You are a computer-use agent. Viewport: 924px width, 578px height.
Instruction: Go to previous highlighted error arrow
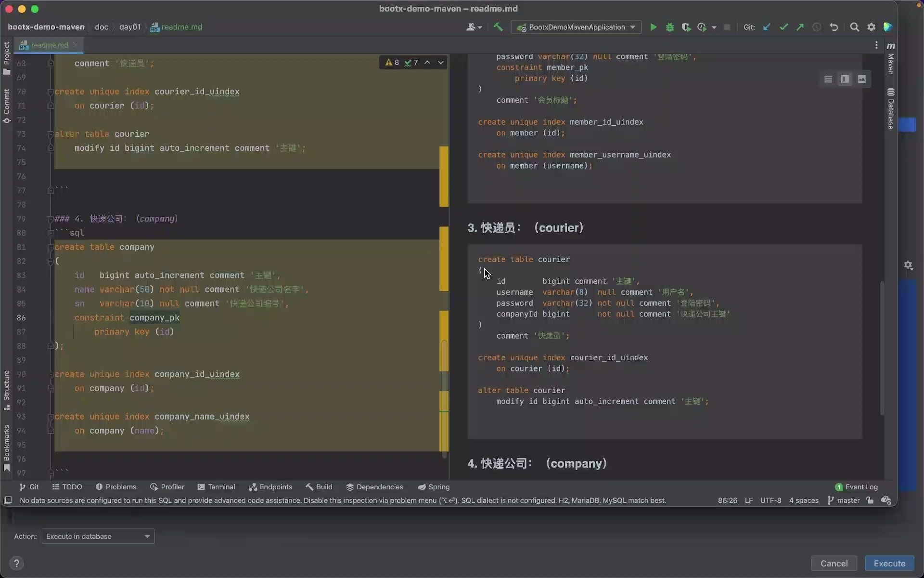coord(427,63)
